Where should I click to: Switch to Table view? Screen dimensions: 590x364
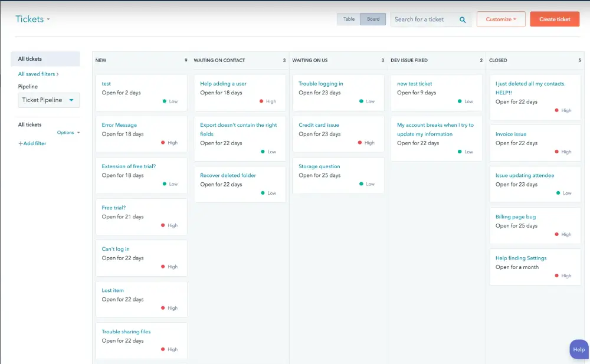(349, 19)
